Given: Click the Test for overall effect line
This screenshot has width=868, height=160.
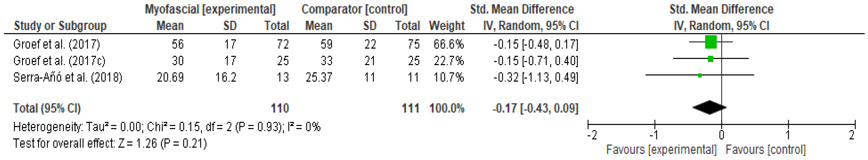Looking at the screenshot, I should tap(110, 143).
